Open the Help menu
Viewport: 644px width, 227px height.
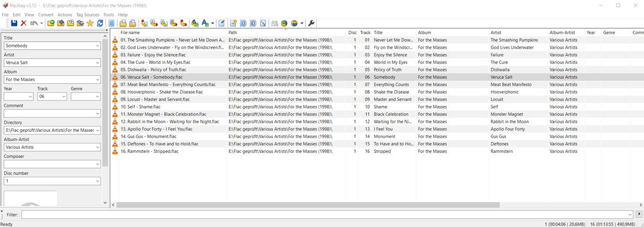[123, 15]
